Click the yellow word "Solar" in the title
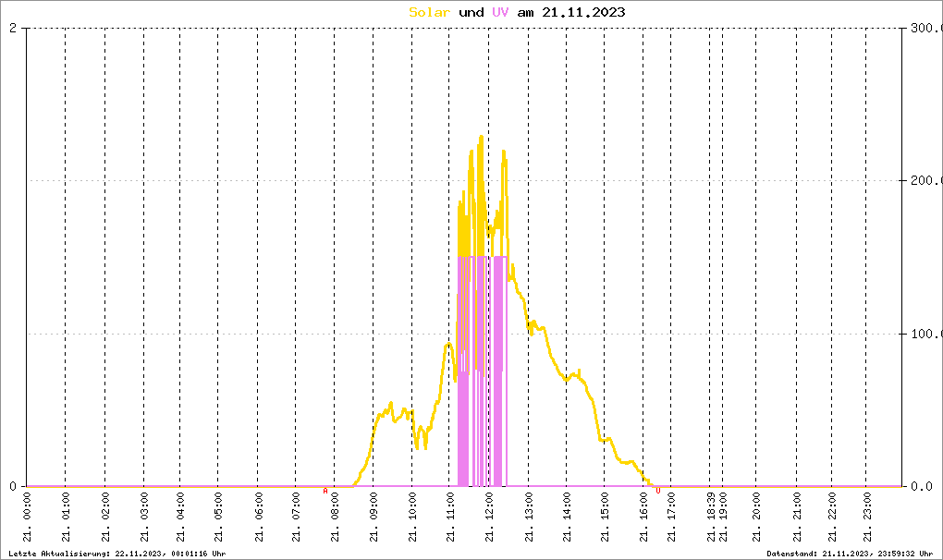This screenshot has width=943, height=560. pos(429,12)
